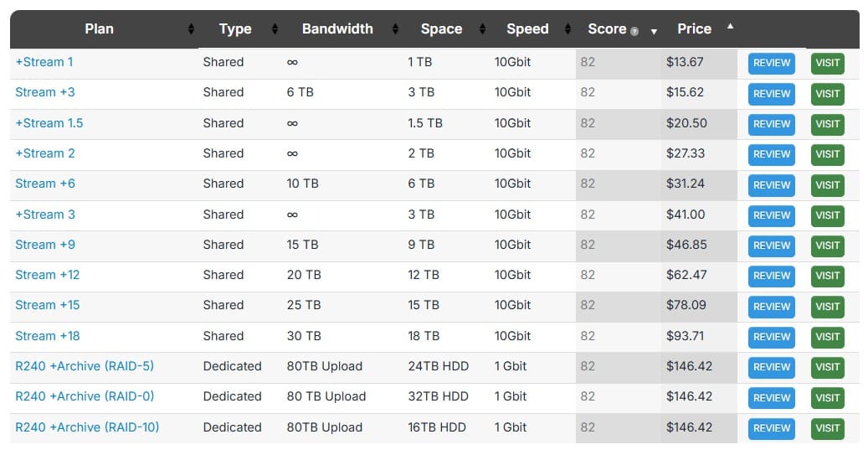Open the Stream +15 plan link
This screenshot has width=868, height=455.
(x=48, y=305)
